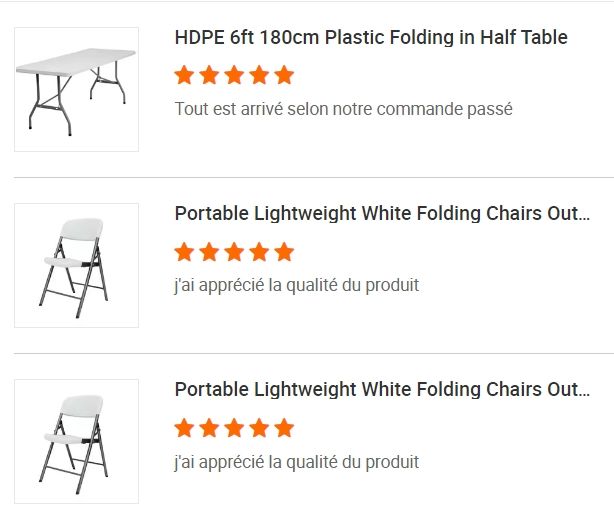Click the second star in the bottom chair listing
The height and width of the screenshot is (520, 614).
pos(209,428)
